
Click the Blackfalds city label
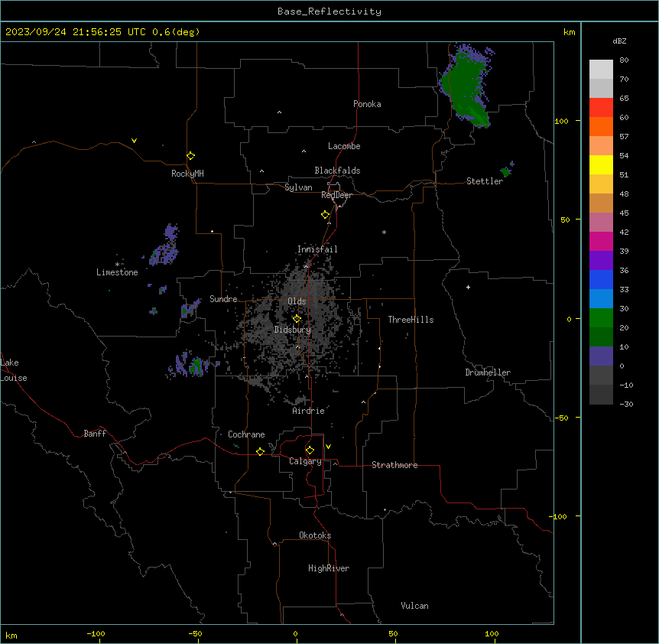pyautogui.click(x=337, y=171)
